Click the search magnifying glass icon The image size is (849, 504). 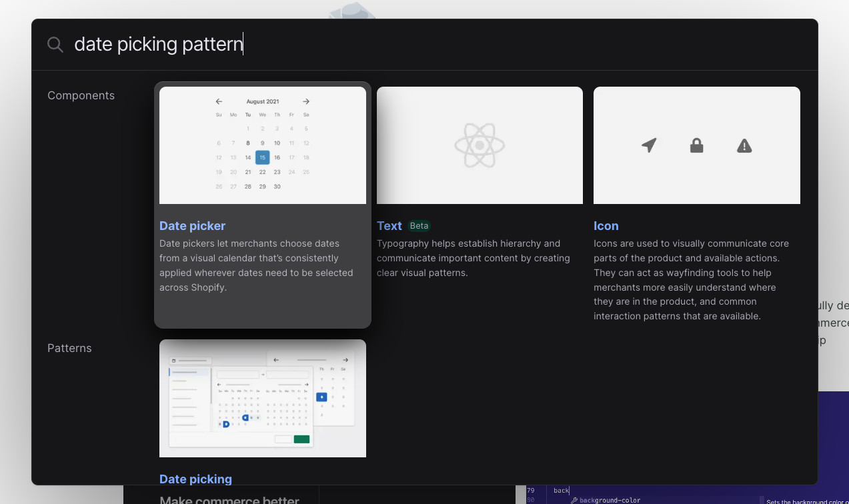point(55,44)
